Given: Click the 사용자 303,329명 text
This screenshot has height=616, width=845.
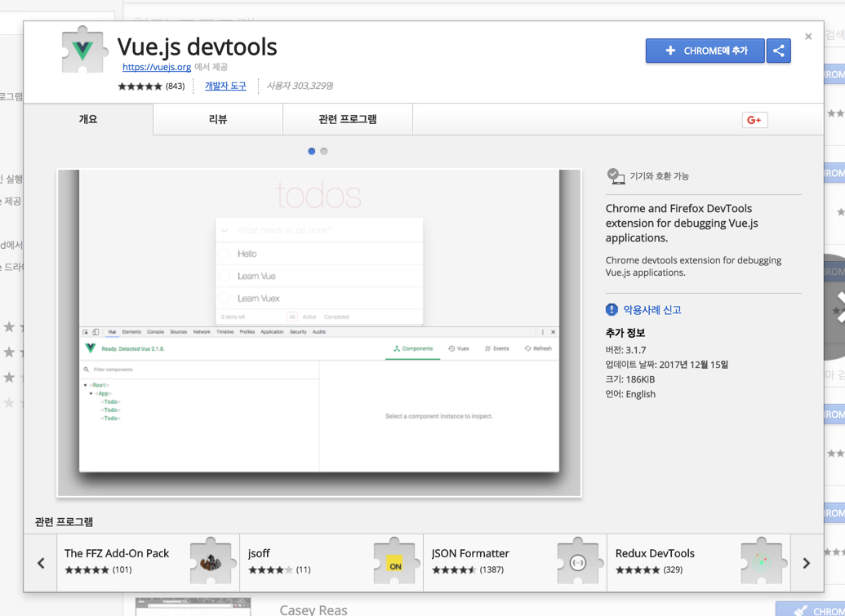Looking at the screenshot, I should click(x=300, y=86).
